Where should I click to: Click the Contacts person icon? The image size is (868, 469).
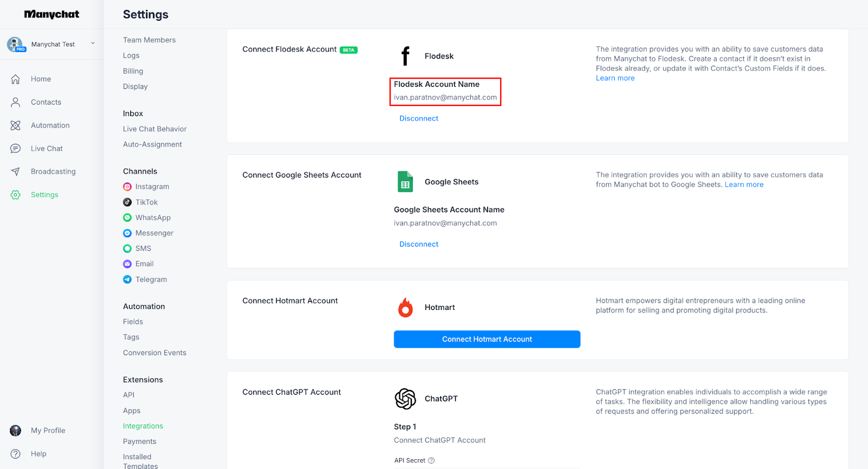tap(16, 102)
